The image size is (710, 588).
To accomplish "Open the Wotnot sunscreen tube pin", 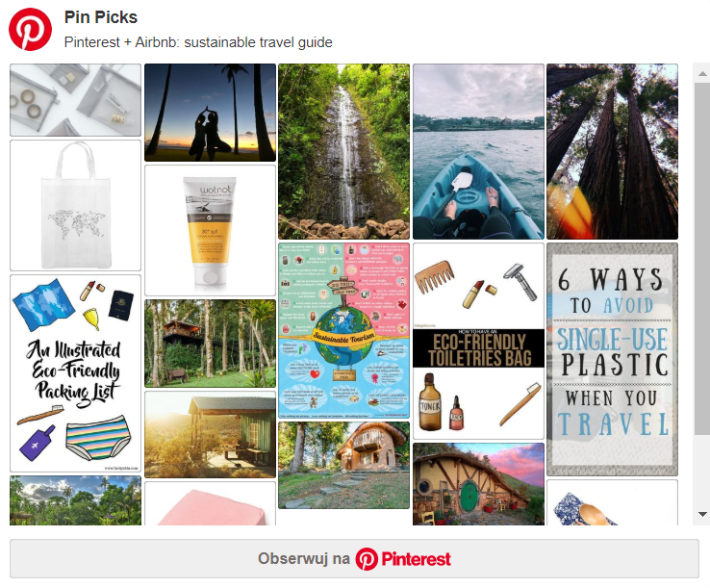I will click(x=210, y=230).
